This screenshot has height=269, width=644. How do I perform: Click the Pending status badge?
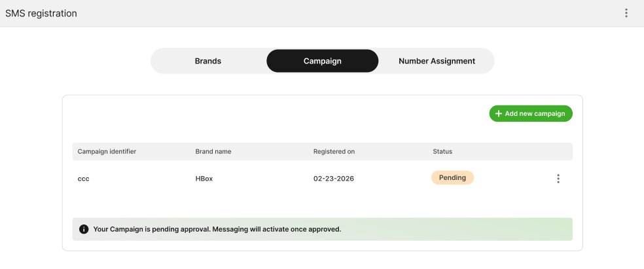pyautogui.click(x=452, y=177)
